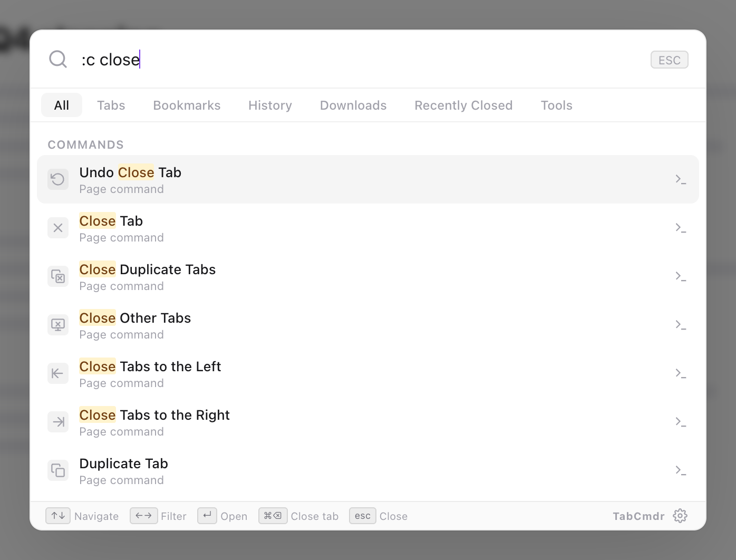Screen dimensions: 736x560
Task: Open the Recently Closed filter tab
Action: click(x=463, y=105)
